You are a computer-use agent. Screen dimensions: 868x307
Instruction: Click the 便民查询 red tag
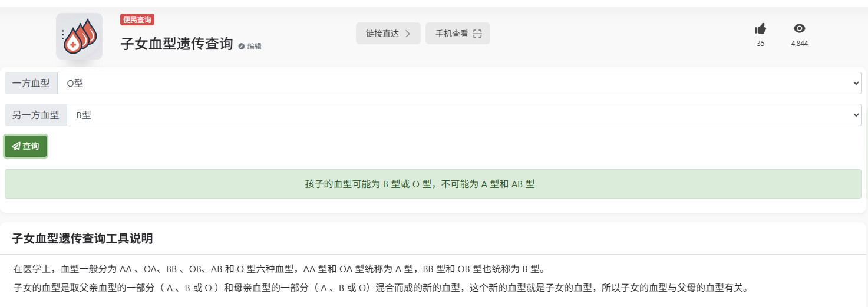(137, 19)
